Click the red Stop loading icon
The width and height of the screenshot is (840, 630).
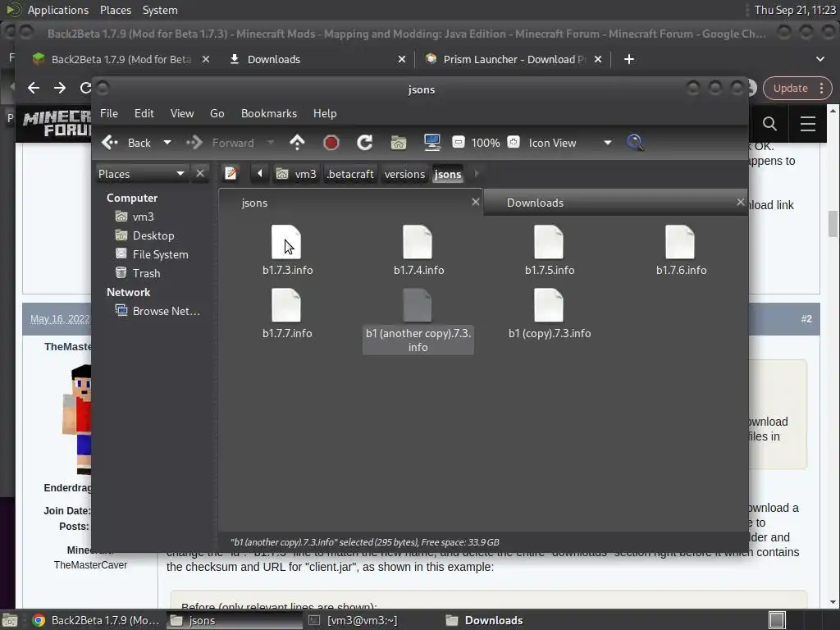pyautogui.click(x=331, y=143)
